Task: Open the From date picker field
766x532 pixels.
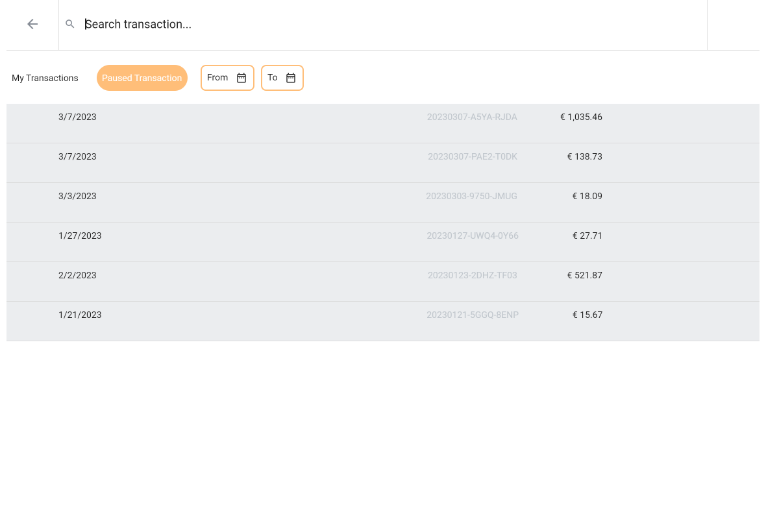Action: (x=218, y=78)
